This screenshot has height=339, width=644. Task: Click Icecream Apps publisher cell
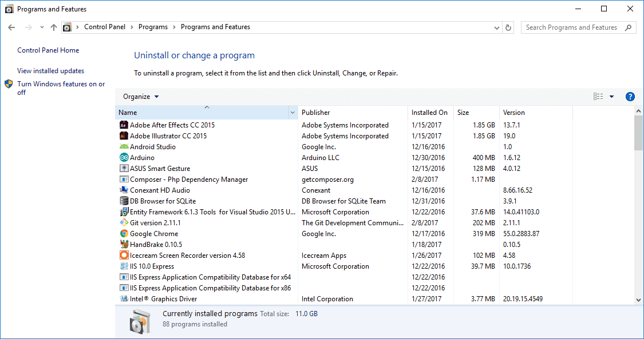pos(324,256)
